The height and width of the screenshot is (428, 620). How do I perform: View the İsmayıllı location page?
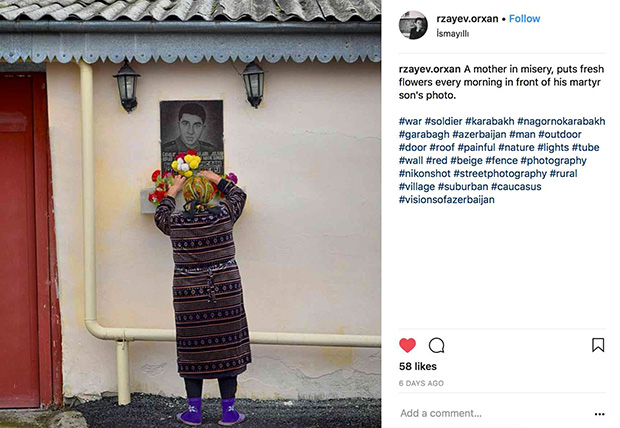tap(453, 34)
